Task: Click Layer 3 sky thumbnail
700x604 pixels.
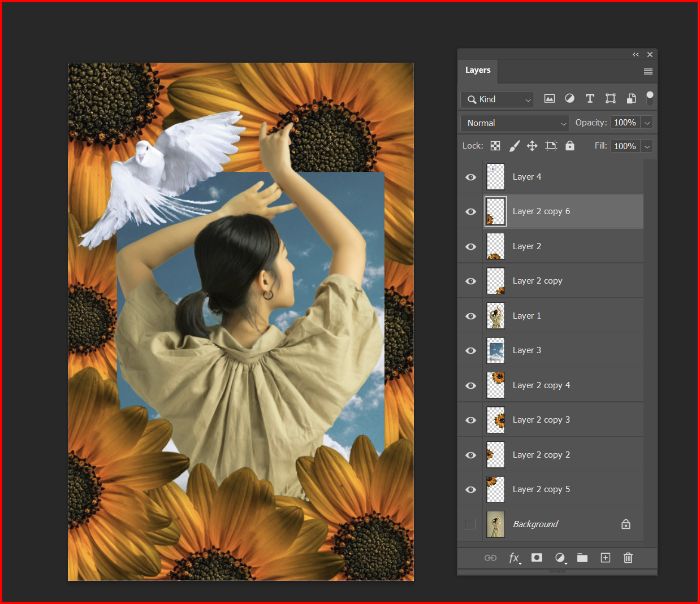Action: 496,350
